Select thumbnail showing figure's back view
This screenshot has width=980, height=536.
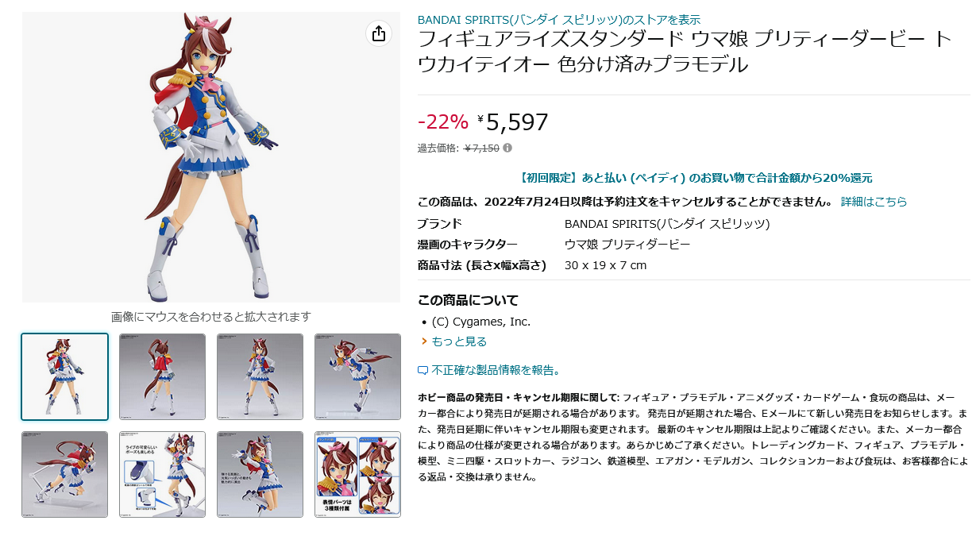[x=162, y=376]
